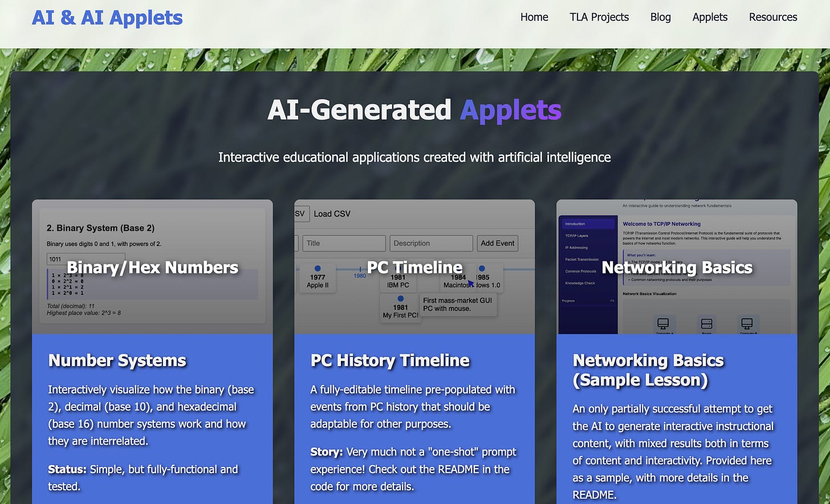
Task: Click the AI & AI Applets site title
Action: (107, 18)
